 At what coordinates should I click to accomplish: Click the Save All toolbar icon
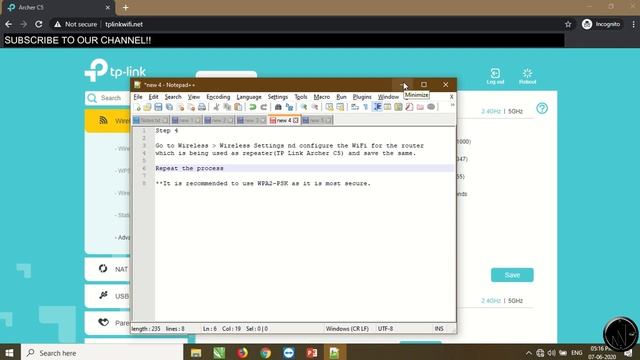(169, 107)
